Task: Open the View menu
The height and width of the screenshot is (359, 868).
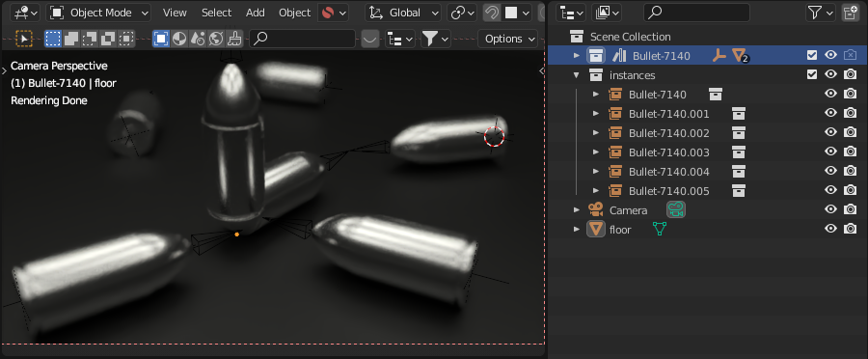Action: tap(175, 13)
